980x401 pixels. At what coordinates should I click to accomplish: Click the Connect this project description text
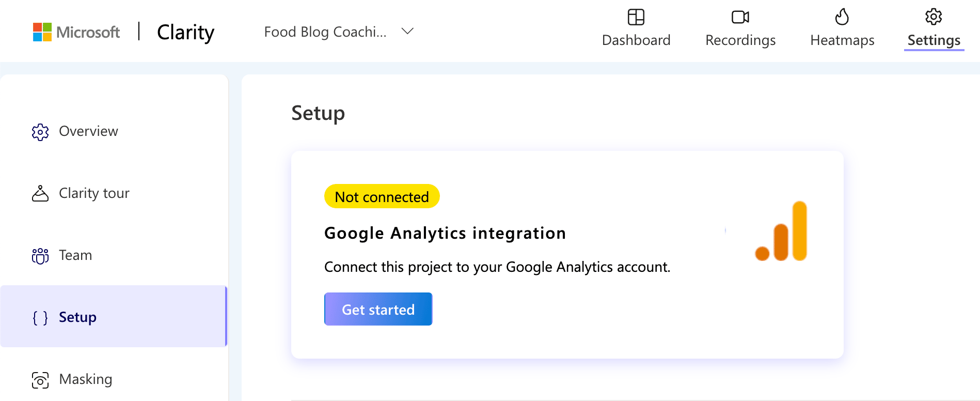(497, 267)
